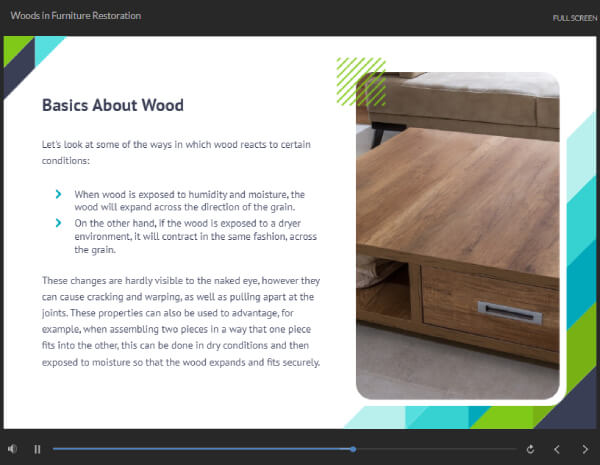Click the "Woods in Furniture Restoration" course title
Screen dimensions: 600x465
pyautogui.click(x=75, y=16)
